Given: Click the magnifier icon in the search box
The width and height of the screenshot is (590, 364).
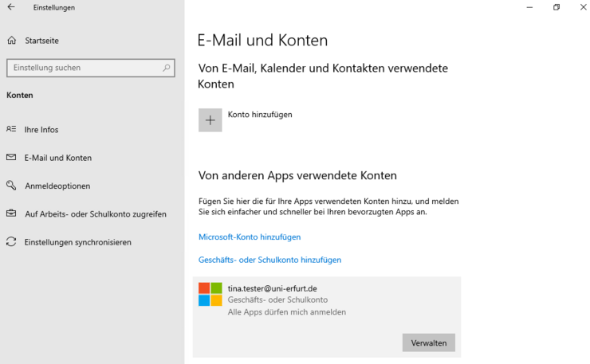Looking at the screenshot, I should (x=167, y=68).
